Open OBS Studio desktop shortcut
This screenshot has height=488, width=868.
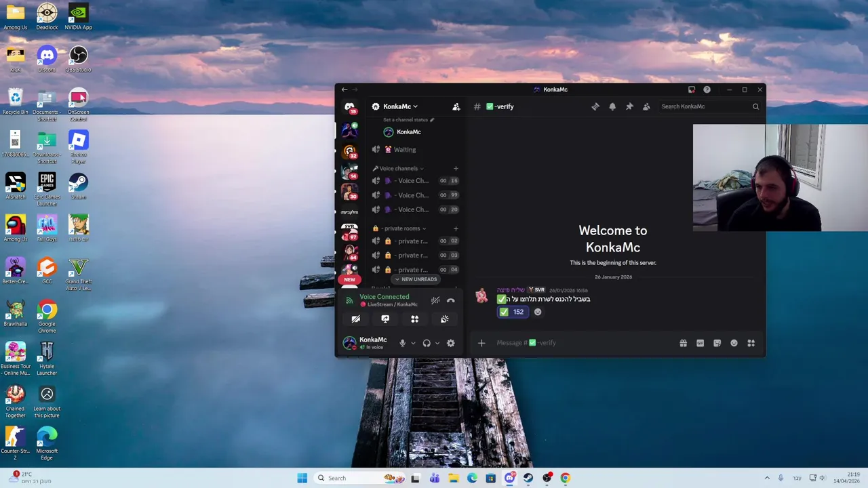(78, 58)
